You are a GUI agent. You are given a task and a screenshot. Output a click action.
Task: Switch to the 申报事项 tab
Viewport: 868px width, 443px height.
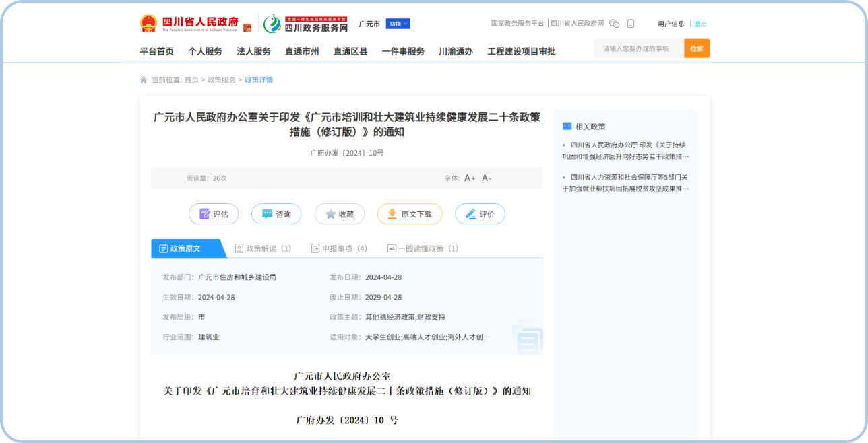coord(340,248)
